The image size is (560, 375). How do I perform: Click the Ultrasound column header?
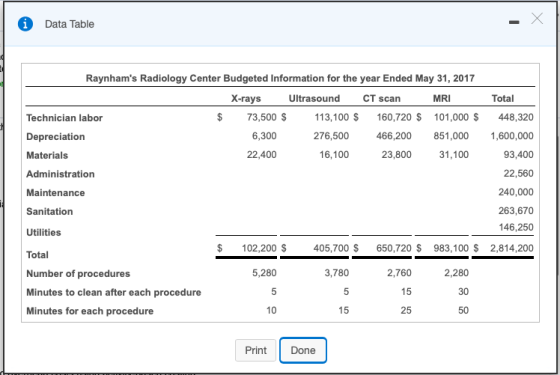coord(314,99)
